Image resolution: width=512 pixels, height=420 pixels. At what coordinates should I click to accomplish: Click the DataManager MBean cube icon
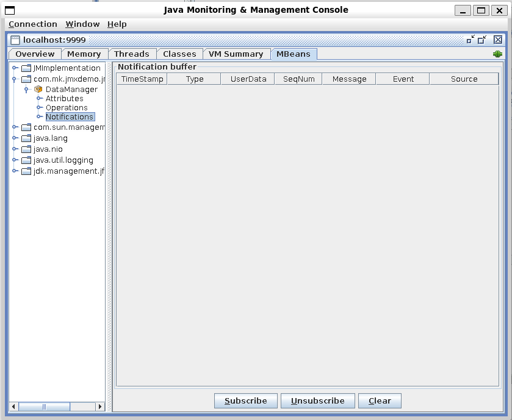point(38,90)
